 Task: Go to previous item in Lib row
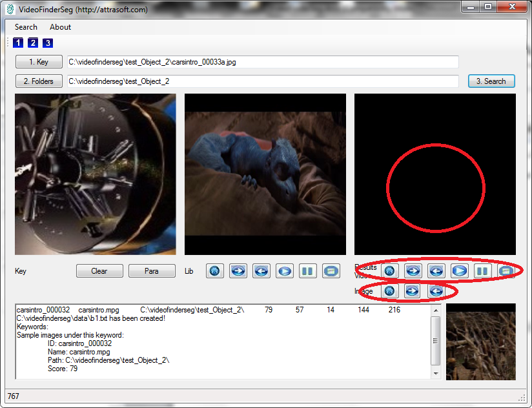261,271
